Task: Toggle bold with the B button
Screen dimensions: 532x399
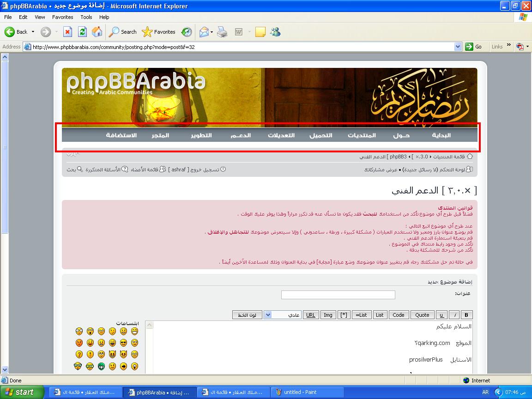Action: [x=466, y=315]
